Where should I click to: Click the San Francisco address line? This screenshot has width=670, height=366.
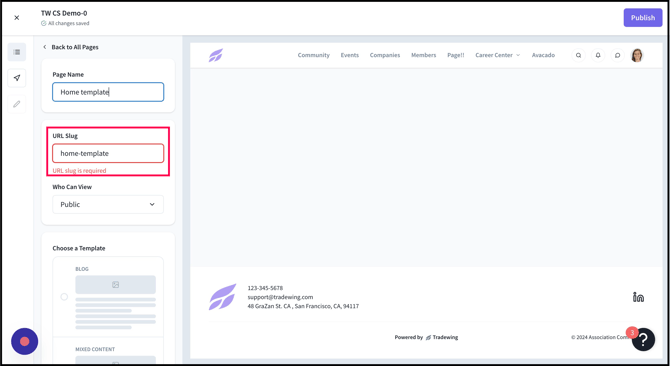(x=303, y=306)
